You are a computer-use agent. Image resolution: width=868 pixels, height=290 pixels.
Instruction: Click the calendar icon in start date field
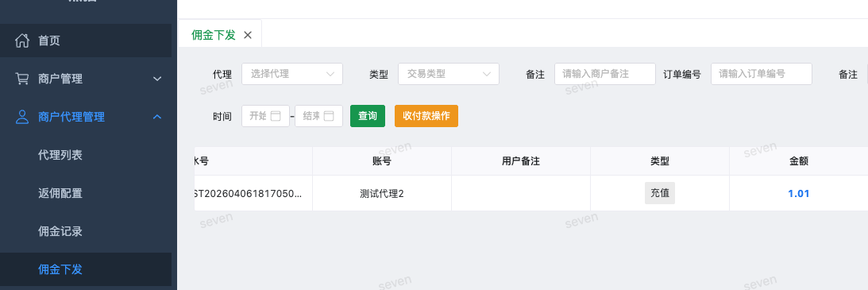[276, 116]
